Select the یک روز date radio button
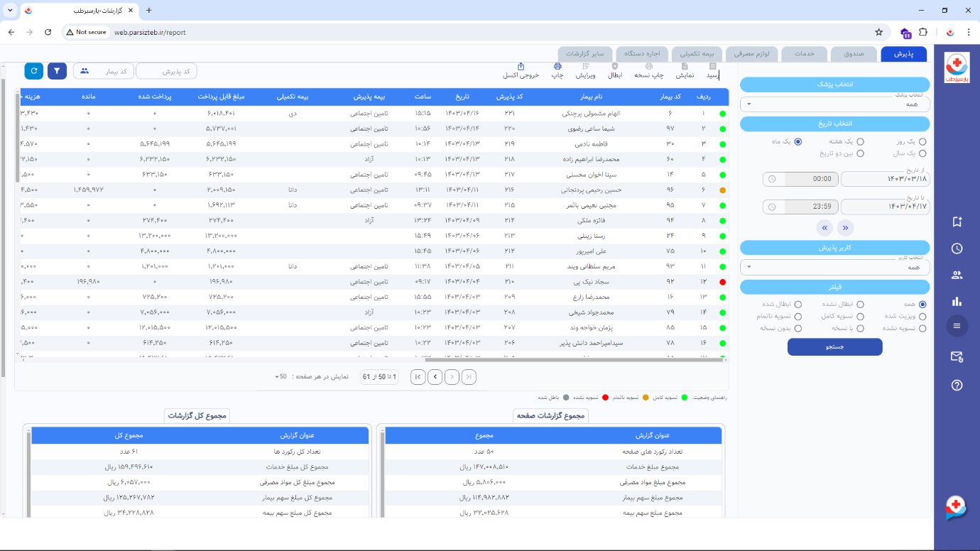980x551 pixels. pyautogui.click(x=922, y=142)
